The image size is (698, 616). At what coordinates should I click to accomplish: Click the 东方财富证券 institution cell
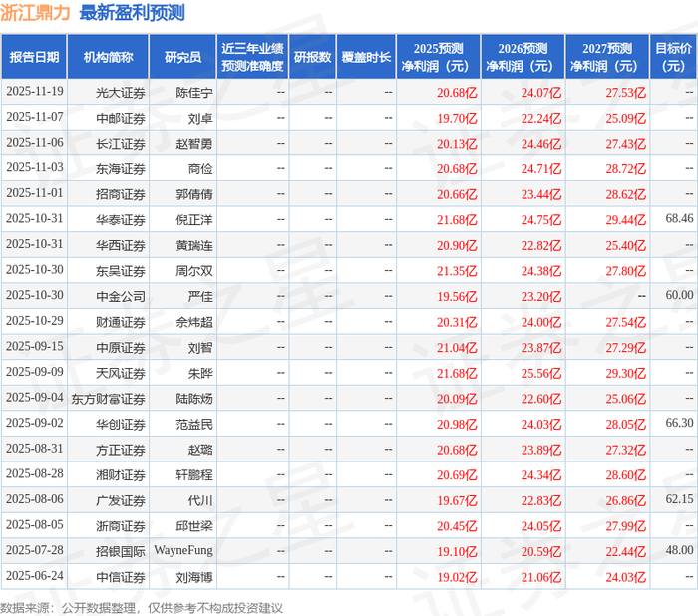coord(108,399)
